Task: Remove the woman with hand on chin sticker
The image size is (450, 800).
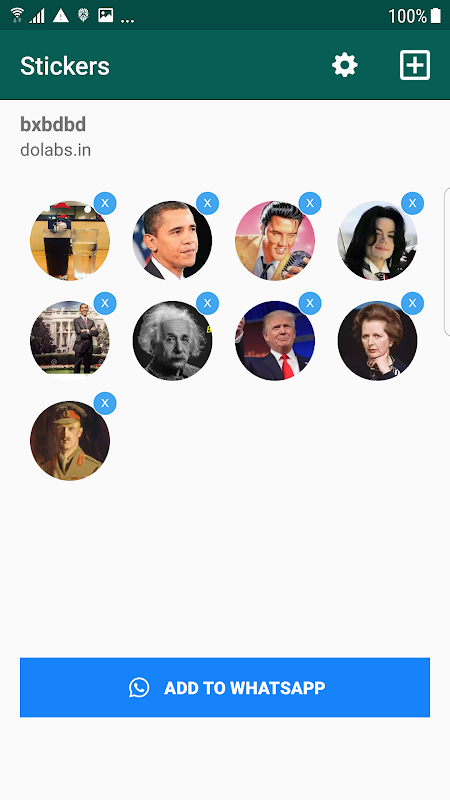Action: tap(413, 303)
